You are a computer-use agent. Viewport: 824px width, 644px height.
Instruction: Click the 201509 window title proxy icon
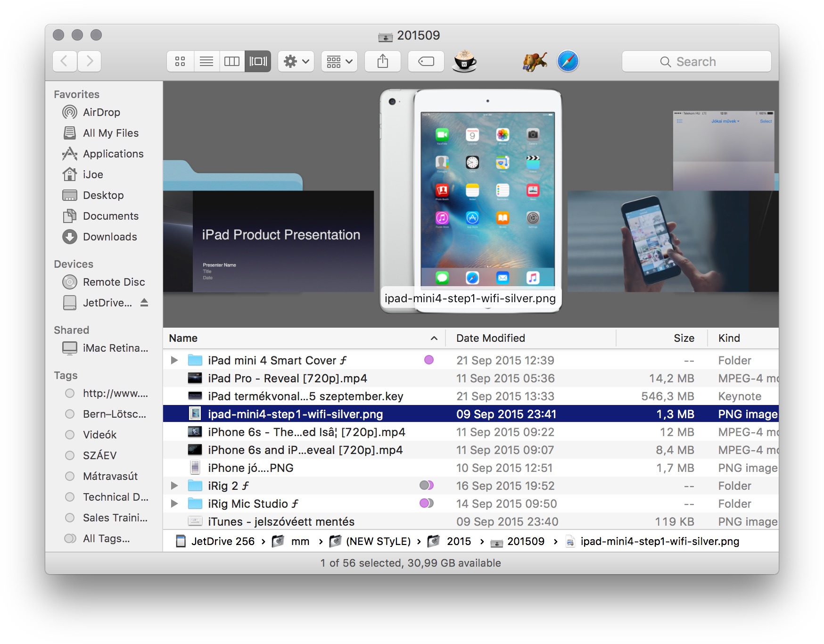386,36
